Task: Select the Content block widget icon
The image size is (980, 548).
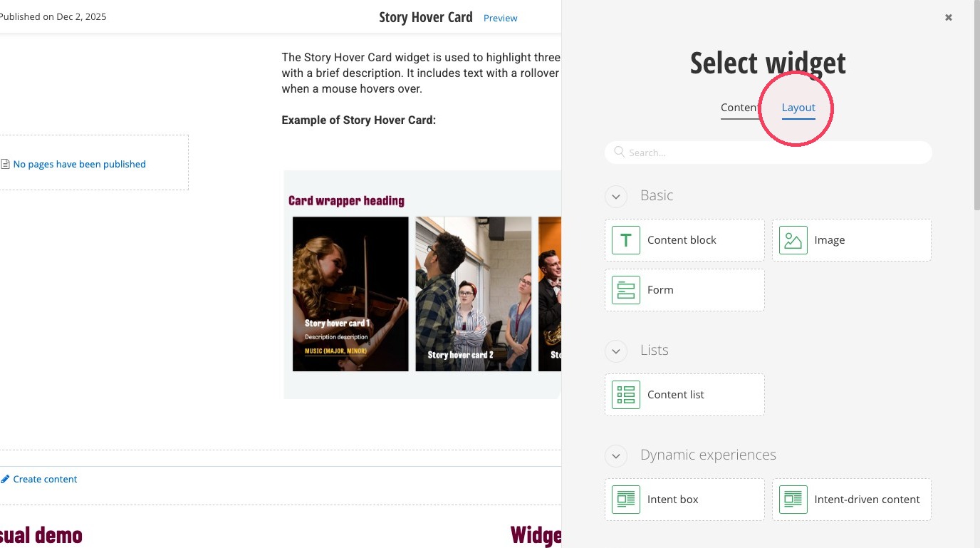Action: [625, 240]
